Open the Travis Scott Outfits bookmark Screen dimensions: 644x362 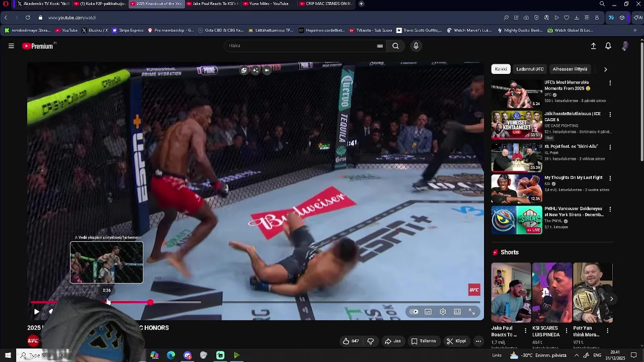coord(419,30)
